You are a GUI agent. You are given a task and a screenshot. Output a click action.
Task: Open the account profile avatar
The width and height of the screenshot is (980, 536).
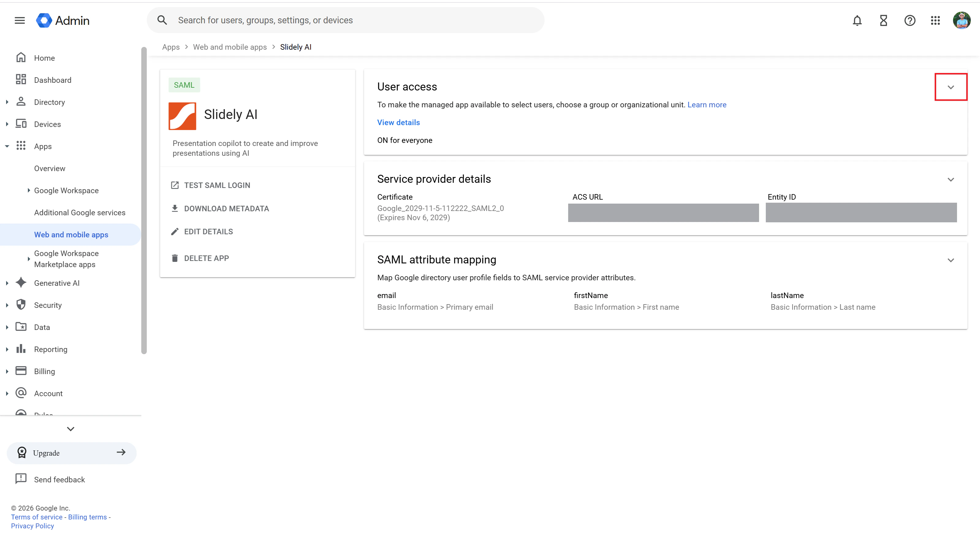coord(961,21)
